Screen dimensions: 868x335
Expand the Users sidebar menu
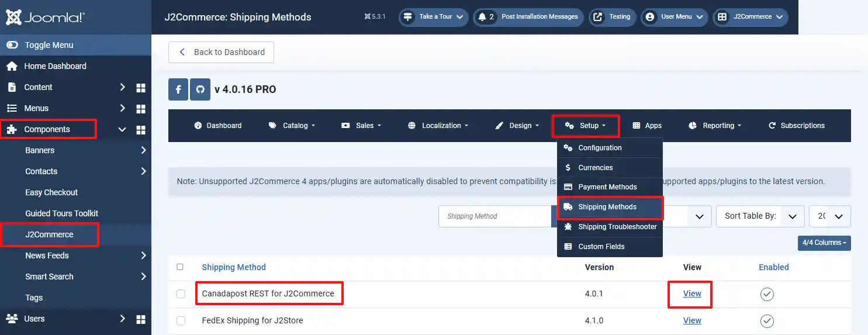122,319
